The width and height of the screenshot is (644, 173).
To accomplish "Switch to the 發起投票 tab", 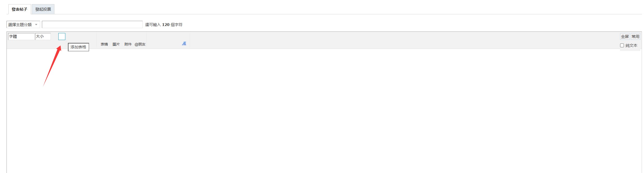I will pyautogui.click(x=43, y=9).
